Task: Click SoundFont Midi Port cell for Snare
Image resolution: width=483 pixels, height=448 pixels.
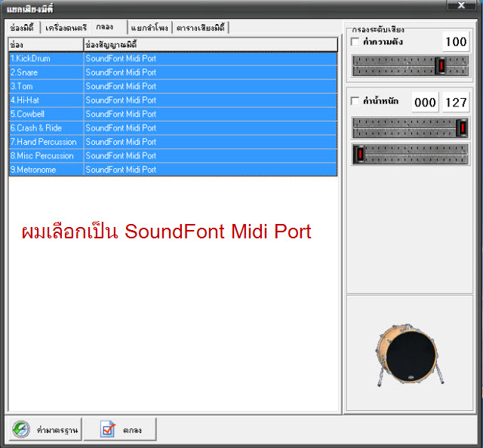Action: tap(211, 72)
